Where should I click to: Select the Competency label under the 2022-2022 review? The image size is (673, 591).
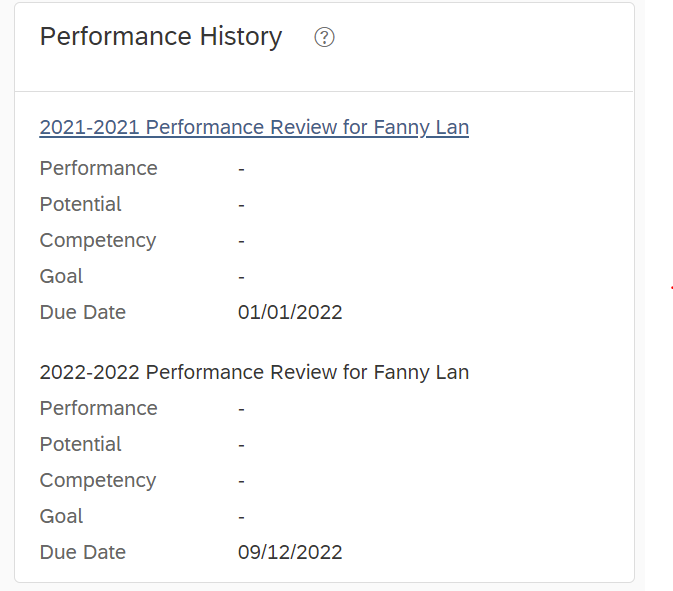(98, 480)
